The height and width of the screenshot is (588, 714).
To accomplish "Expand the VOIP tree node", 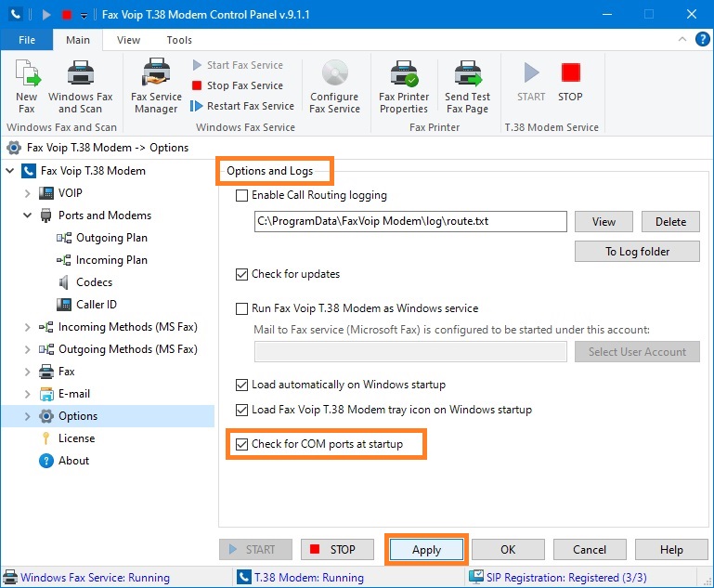I will [27, 193].
